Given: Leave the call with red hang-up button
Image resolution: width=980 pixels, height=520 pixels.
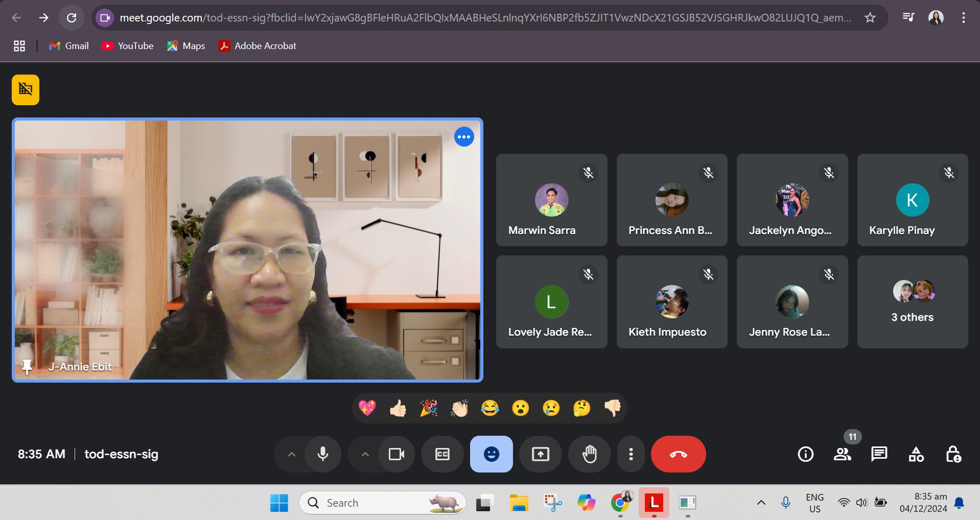Looking at the screenshot, I should coord(678,454).
